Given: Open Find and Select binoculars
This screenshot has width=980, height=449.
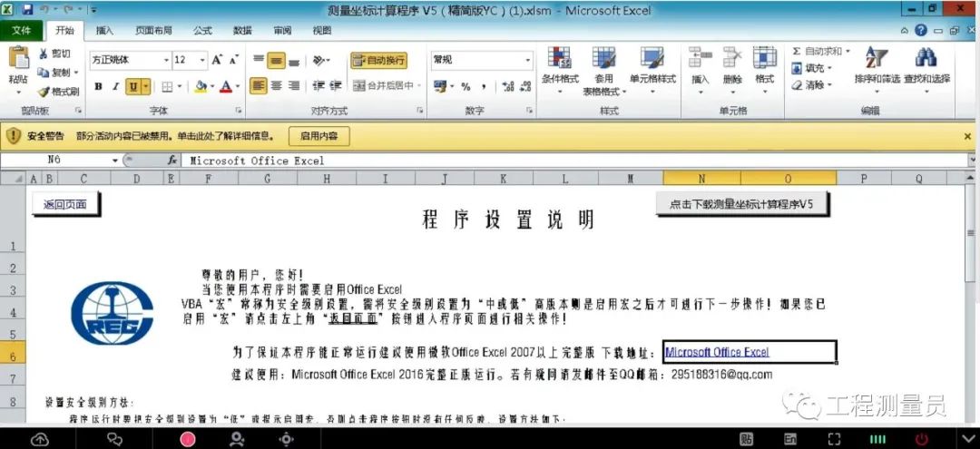Looking at the screenshot, I should [x=926, y=69].
